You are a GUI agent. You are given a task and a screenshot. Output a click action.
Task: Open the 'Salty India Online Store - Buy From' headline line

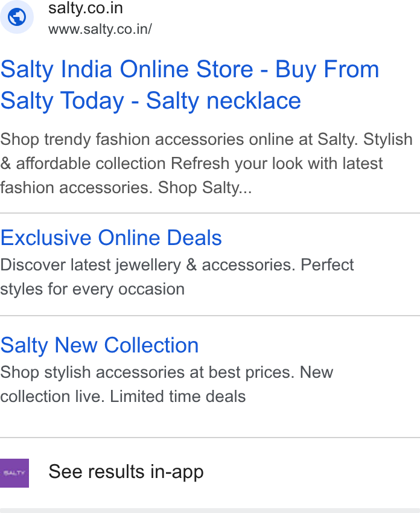click(x=189, y=69)
